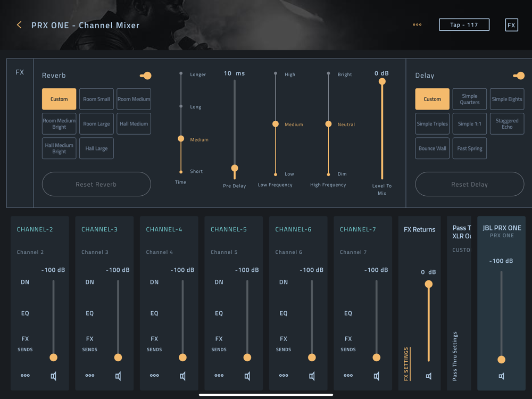Set reverb Time to Longer
The width and height of the screenshot is (532, 399).
[x=181, y=73]
